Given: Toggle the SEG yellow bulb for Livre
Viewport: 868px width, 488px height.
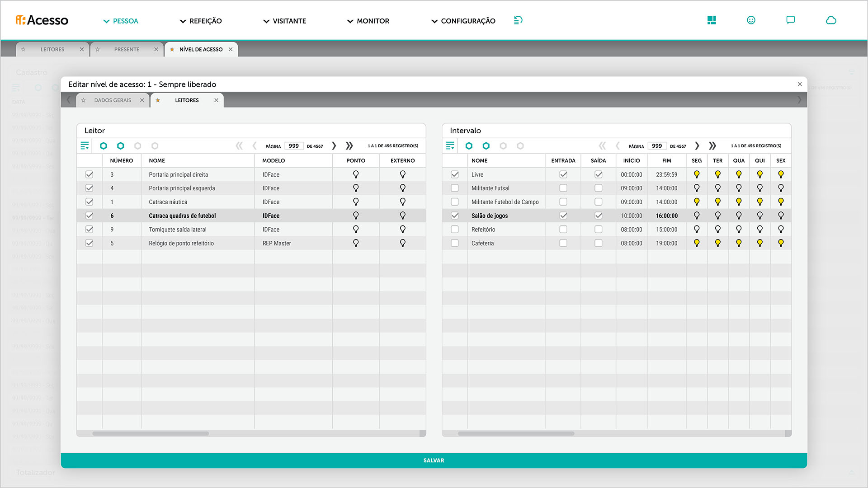Looking at the screenshot, I should (697, 174).
